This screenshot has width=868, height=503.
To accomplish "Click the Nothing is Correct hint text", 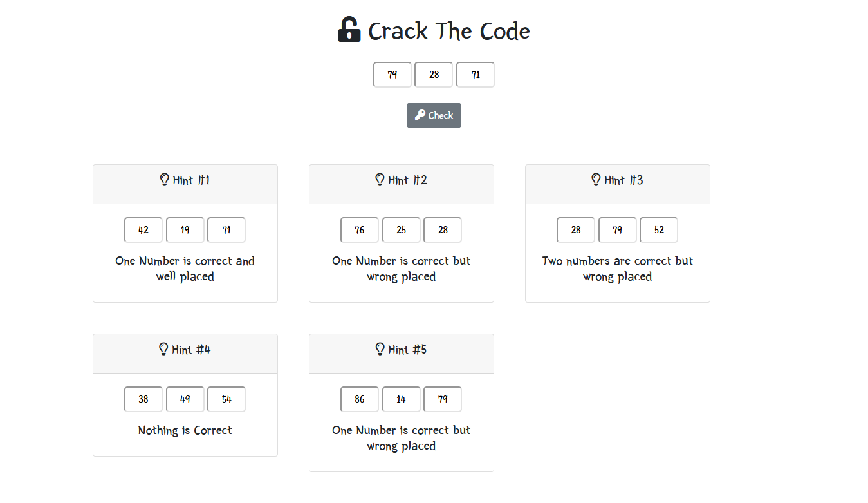I will pyautogui.click(x=185, y=430).
